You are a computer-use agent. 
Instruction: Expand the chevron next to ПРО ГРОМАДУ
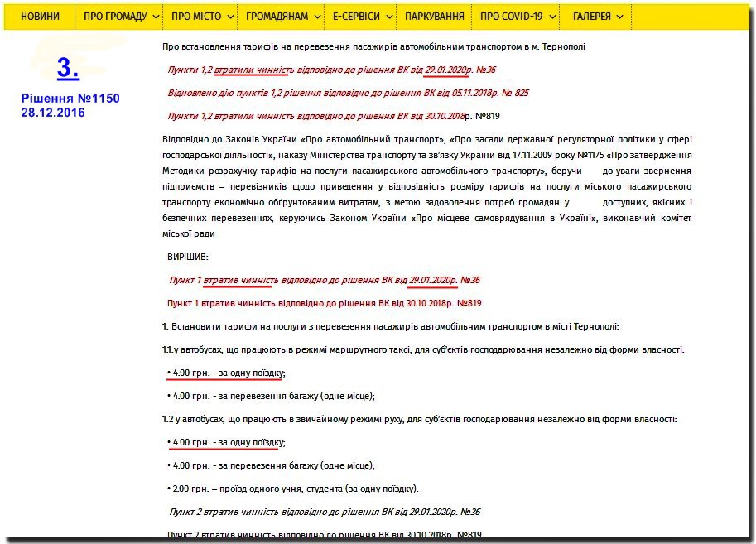pos(155,17)
